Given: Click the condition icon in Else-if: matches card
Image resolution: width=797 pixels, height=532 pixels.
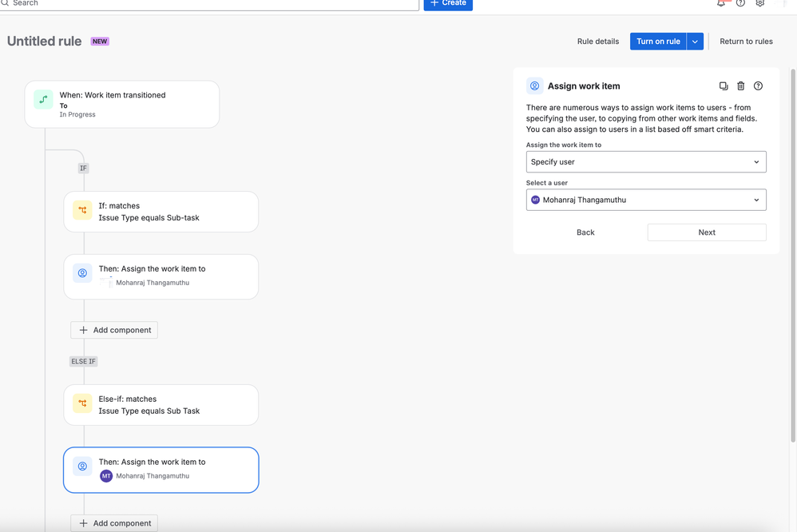Looking at the screenshot, I should 82,403.
